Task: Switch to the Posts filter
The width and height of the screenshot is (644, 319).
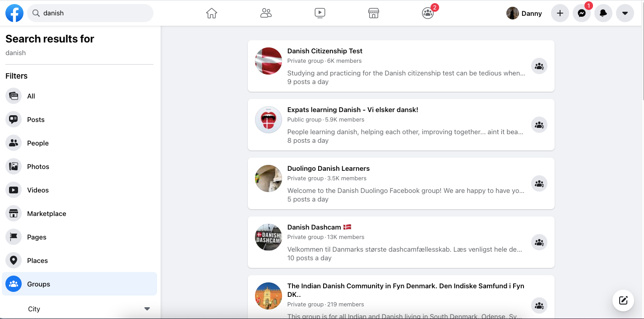Action: click(x=36, y=119)
